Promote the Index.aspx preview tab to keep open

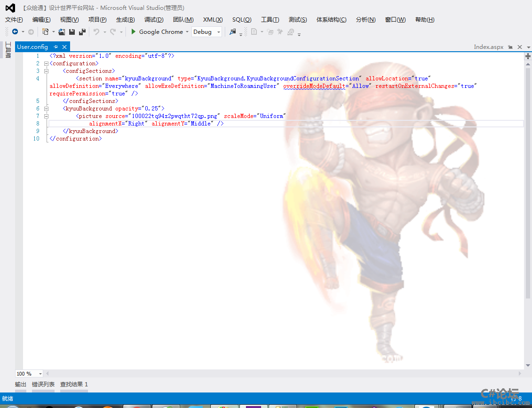point(510,47)
